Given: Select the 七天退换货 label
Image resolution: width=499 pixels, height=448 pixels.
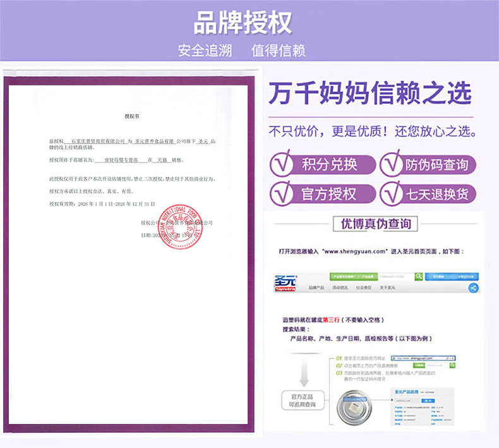Looking at the screenshot, I should 436,194.
